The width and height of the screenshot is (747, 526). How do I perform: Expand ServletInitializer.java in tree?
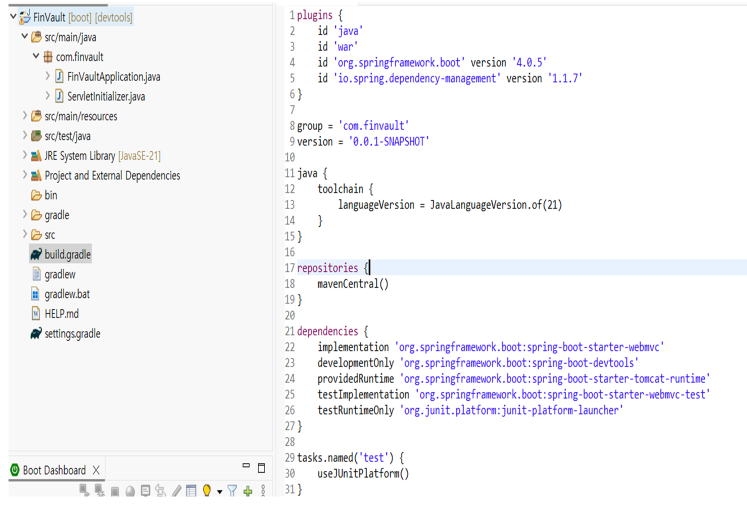(x=48, y=96)
